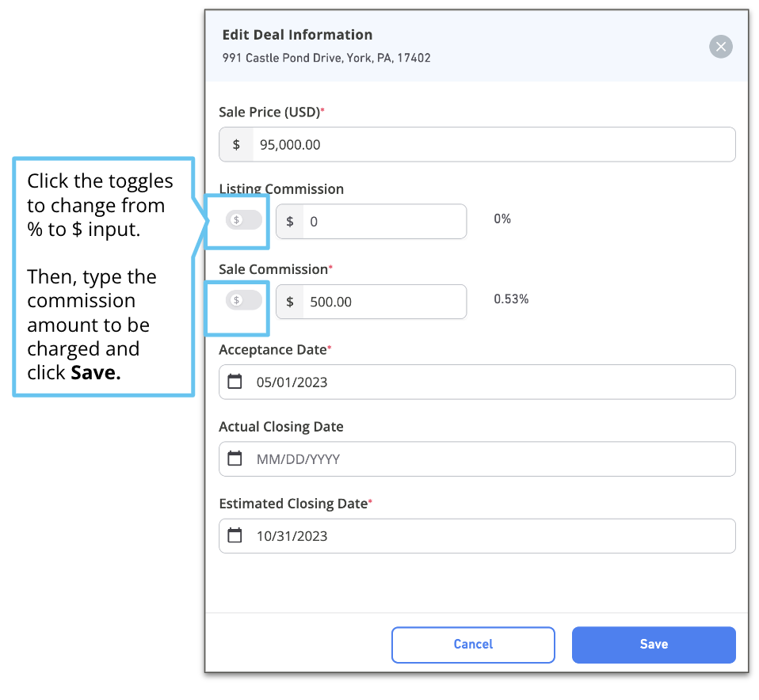The width and height of the screenshot is (759, 700).
Task: Click Save to apply deal changes
Action: (653, 645)
